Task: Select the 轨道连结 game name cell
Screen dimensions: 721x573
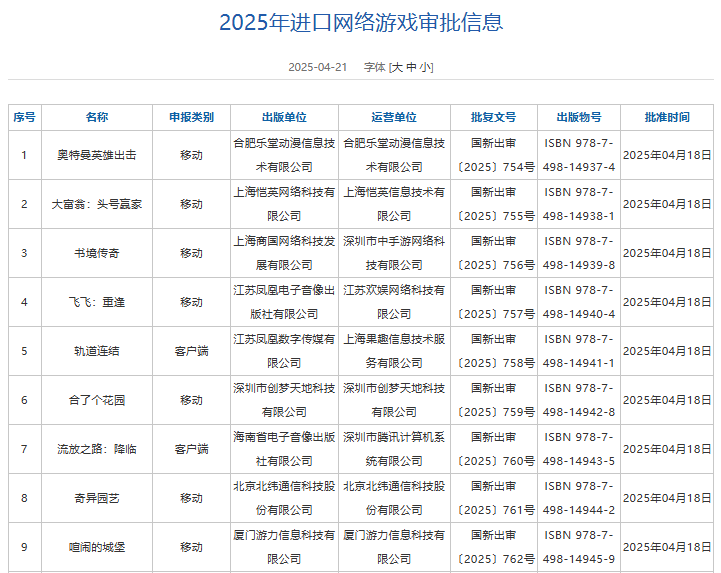Action: (97, 351)
